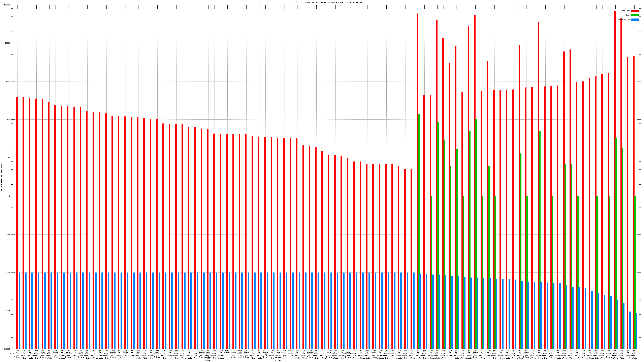
Task: Click the Message Count or Spam Score axis label
Action: (x=1, y=177)
